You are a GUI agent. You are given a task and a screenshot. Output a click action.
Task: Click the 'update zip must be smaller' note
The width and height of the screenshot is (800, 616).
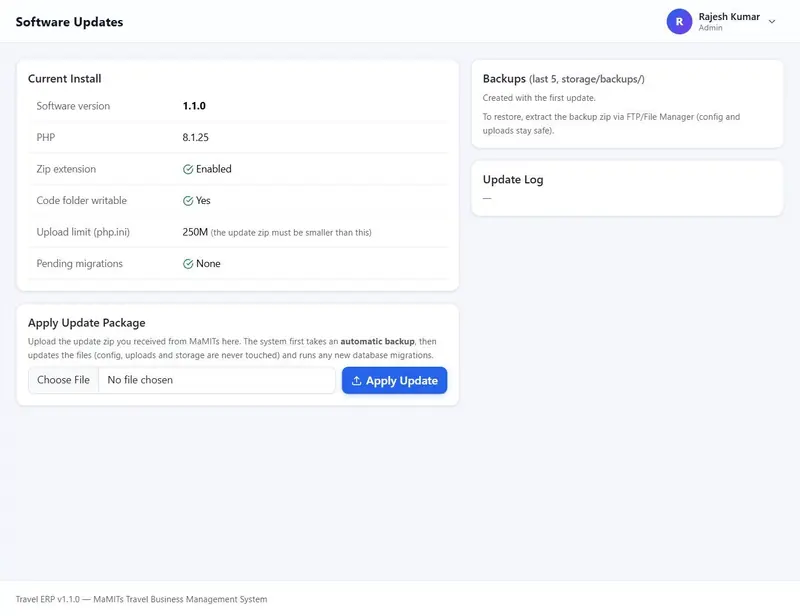[291, 233]
